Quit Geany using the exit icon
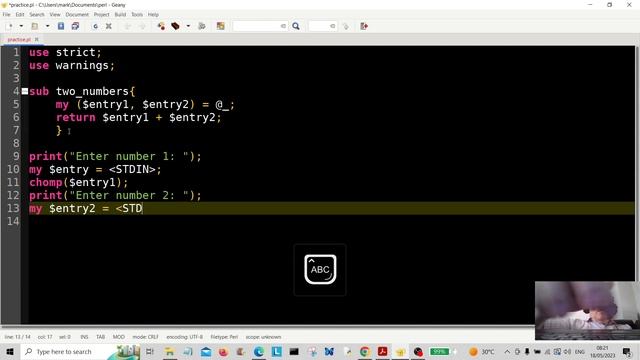This screenshot has height=360, width=640. (x=364, y=26)
